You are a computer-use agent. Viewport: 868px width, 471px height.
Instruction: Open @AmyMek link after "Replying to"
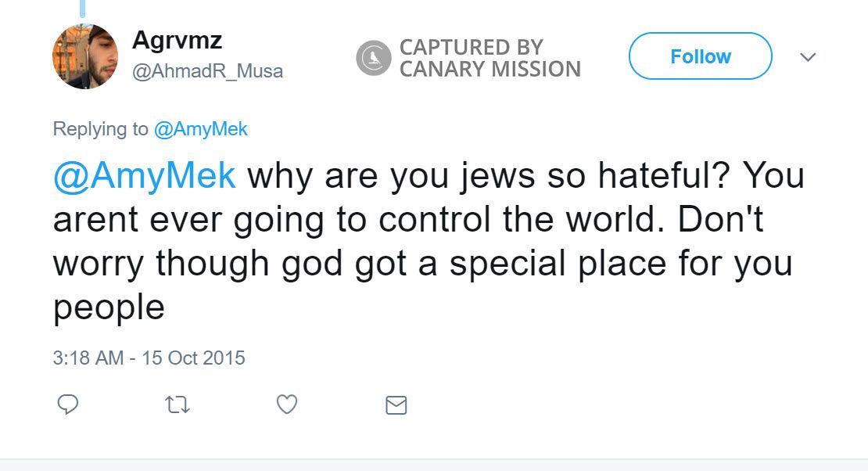pos(201,129)
